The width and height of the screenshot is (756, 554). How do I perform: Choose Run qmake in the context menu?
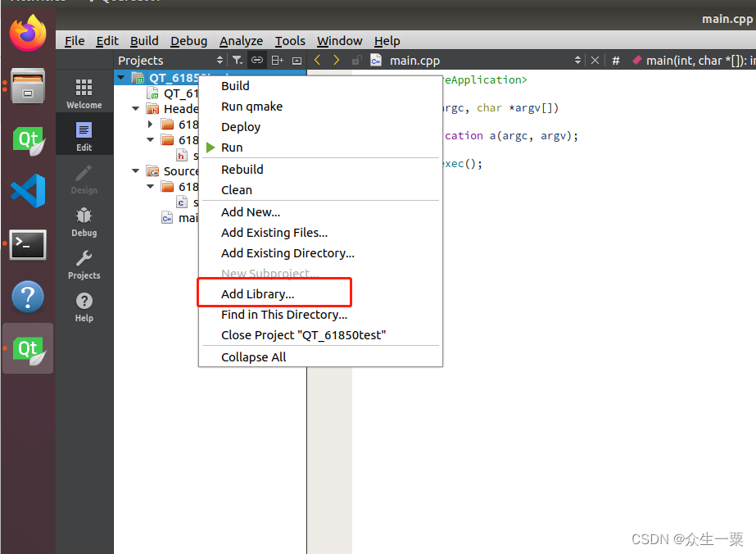click(320, 107)
